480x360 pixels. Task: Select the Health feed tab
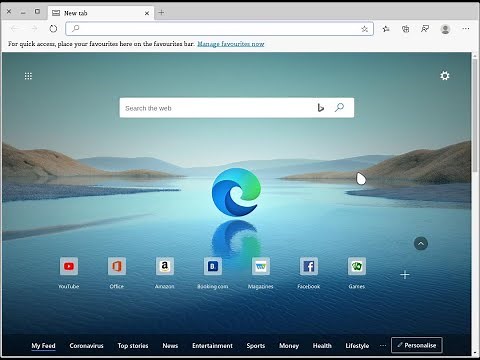click(322, 346)
